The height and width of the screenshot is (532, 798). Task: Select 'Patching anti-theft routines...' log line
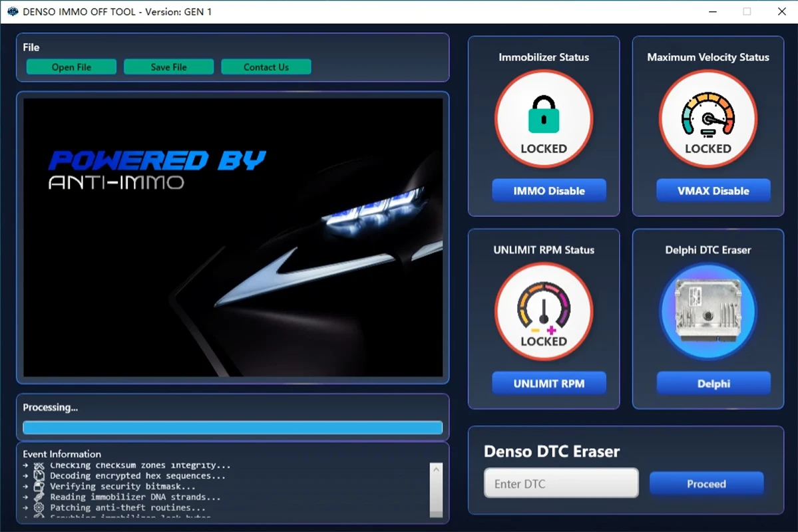point(127,507)
